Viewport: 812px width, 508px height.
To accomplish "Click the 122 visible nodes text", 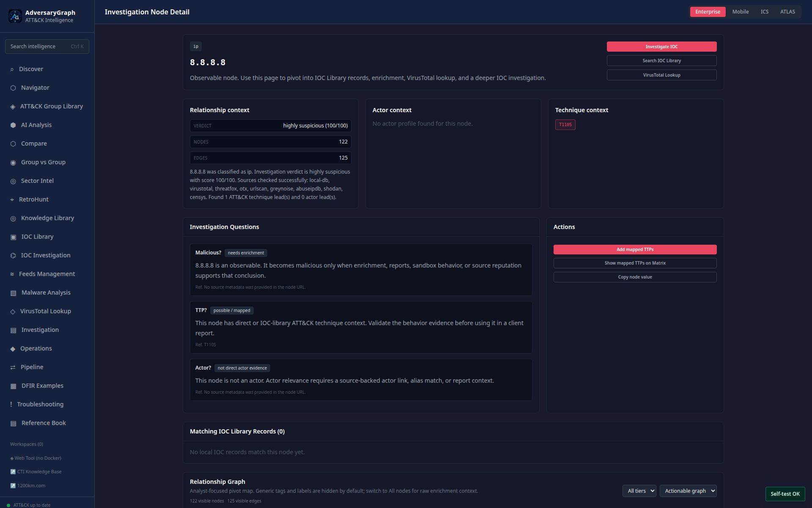I will tap(207, 501).
